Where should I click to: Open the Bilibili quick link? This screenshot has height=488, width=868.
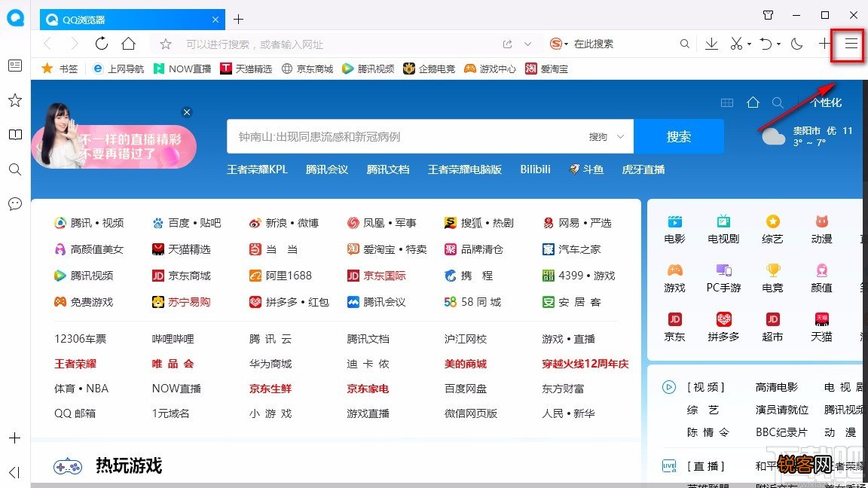(x=535, y=169)
